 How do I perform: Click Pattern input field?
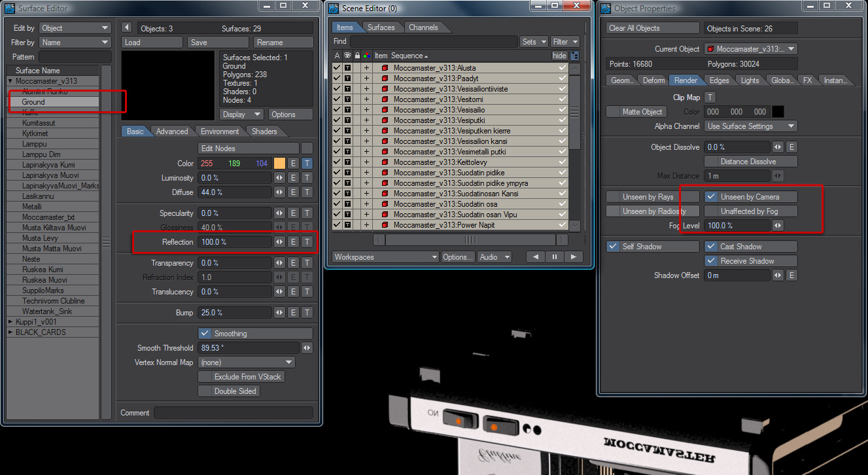[75, 57]
